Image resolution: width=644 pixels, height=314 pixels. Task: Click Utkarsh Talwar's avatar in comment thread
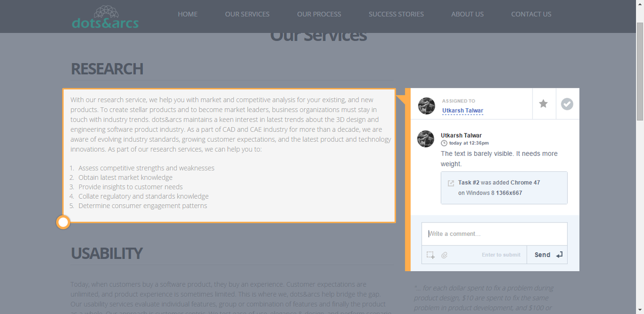coord(426,139)
